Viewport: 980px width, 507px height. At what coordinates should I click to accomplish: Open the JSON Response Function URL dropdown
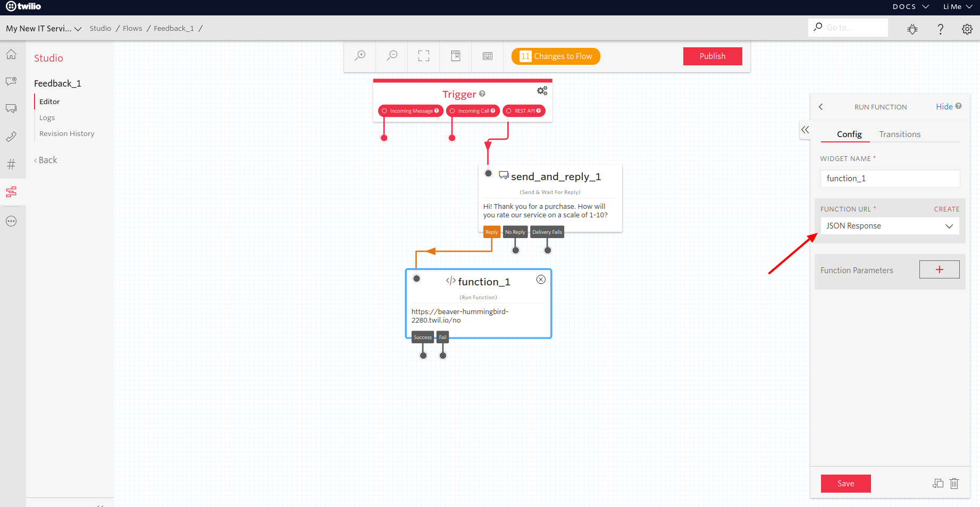click(x=889, y=226)
